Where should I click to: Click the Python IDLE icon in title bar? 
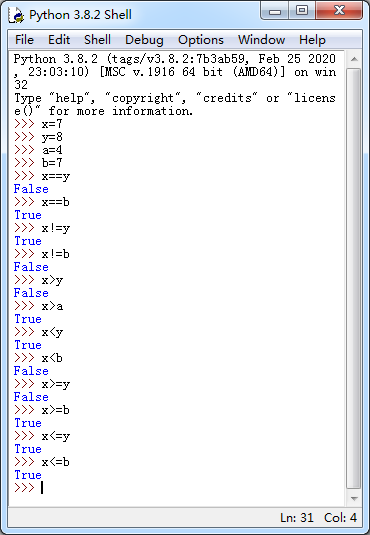(x=16, y=15)
